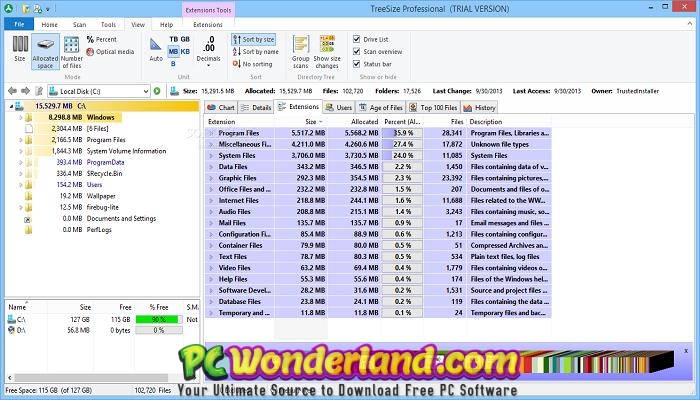
Task: Collapse the C:\ root node
Action: (x=12, y=106)
